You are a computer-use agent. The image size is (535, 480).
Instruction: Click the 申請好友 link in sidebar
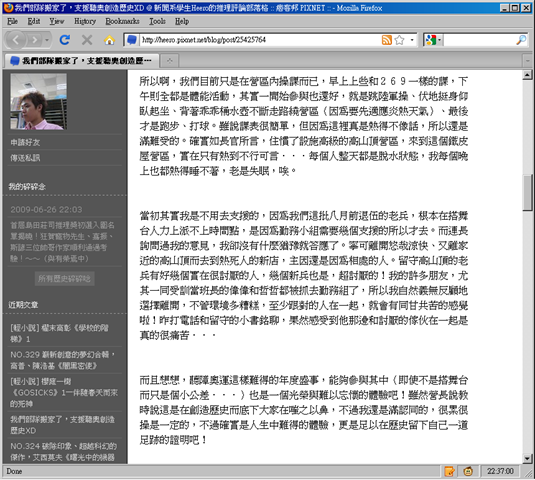[x=25, y=142]
